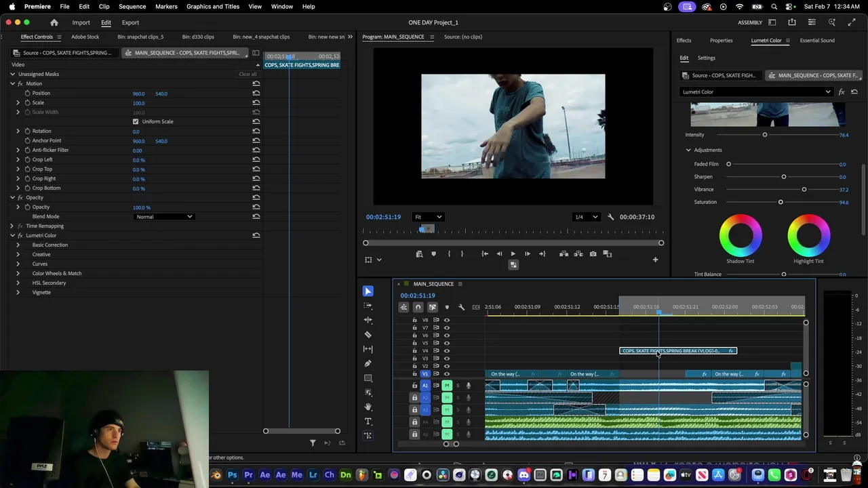This screenshot has height=488, width=868.
Task: Expand the Color Wheels & Match section
Action: click(x=18, y=273)
